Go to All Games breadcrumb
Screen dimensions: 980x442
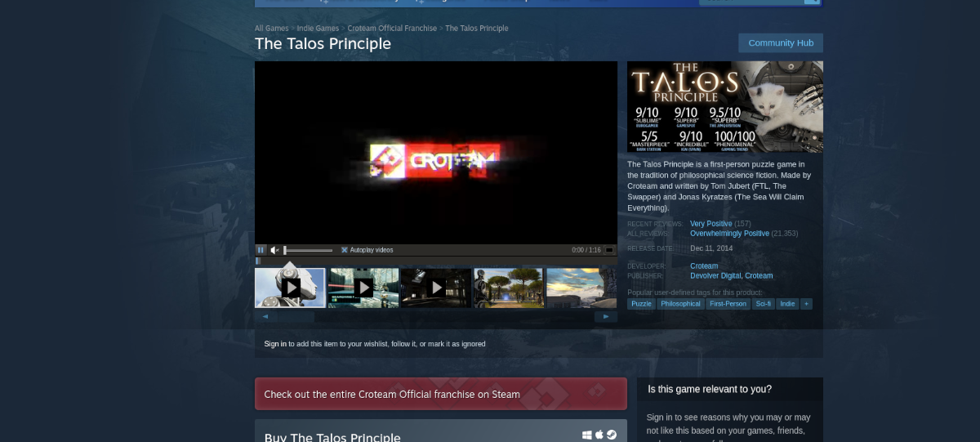(x=274, y=29)
